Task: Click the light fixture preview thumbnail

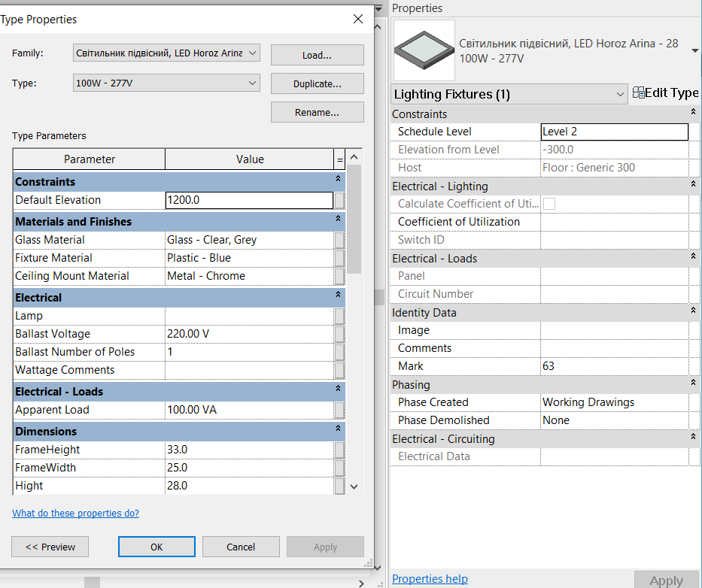Action: pyautogui.click(x=424, y=50)
